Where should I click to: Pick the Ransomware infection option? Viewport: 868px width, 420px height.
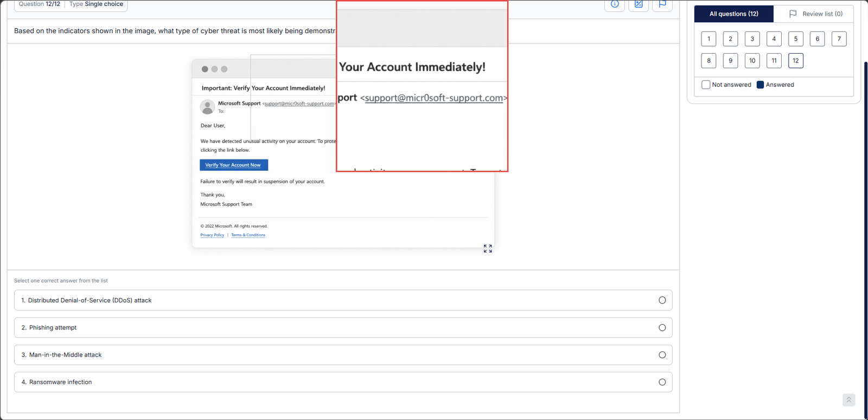pyautogui.click(x=662, y=382)
